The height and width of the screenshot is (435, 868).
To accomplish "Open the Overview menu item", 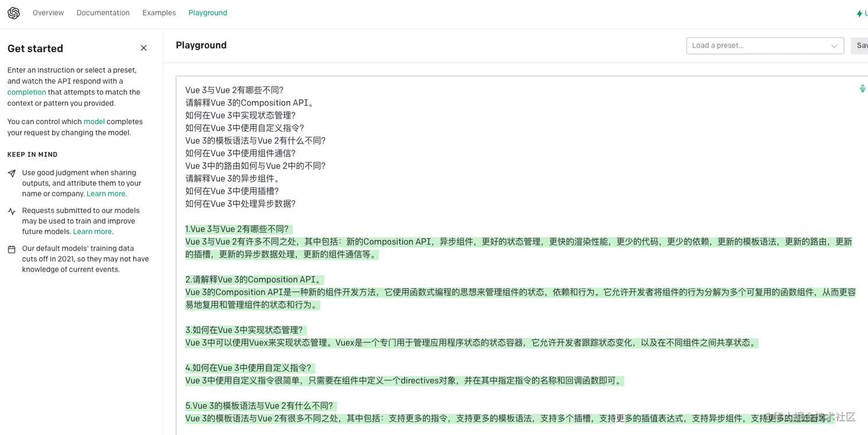I will [48, 13].
